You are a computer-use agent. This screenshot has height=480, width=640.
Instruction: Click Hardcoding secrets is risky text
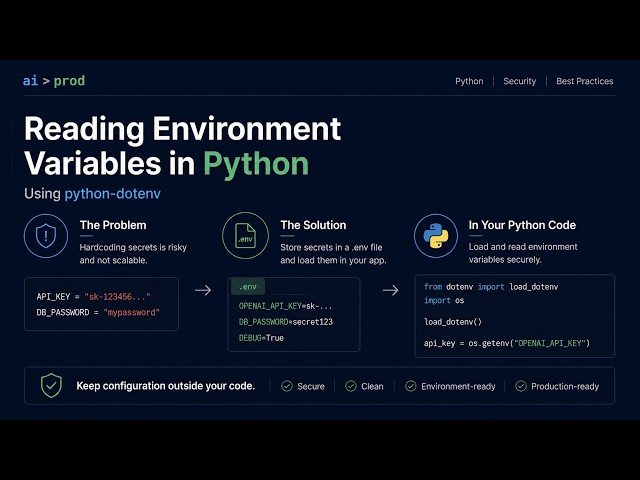pyautogui.click(x=133, y=247)
